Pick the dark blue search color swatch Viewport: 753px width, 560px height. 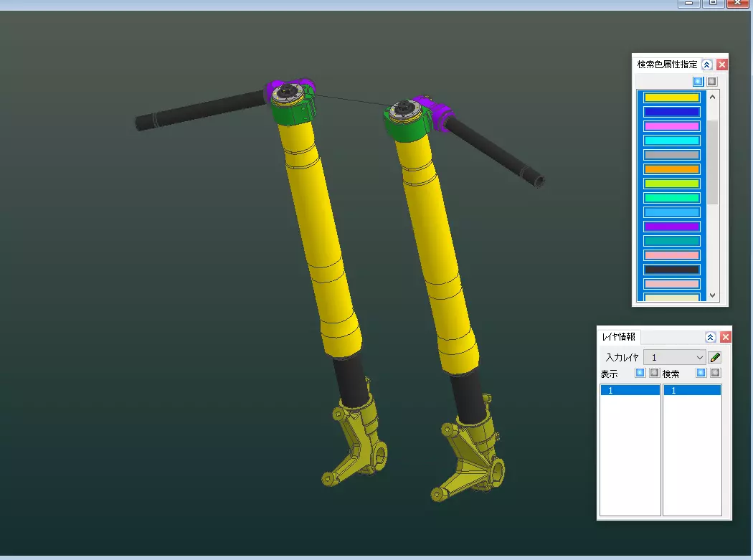(x=671, y=112)
